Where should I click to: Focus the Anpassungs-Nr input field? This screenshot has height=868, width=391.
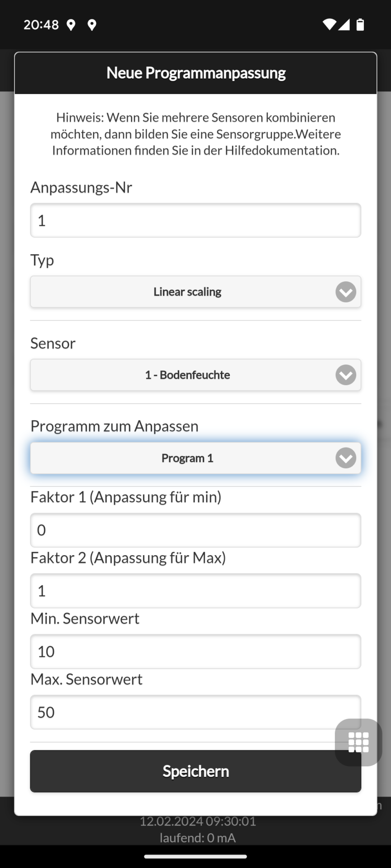pyautogui.click(x=195, y=221)
